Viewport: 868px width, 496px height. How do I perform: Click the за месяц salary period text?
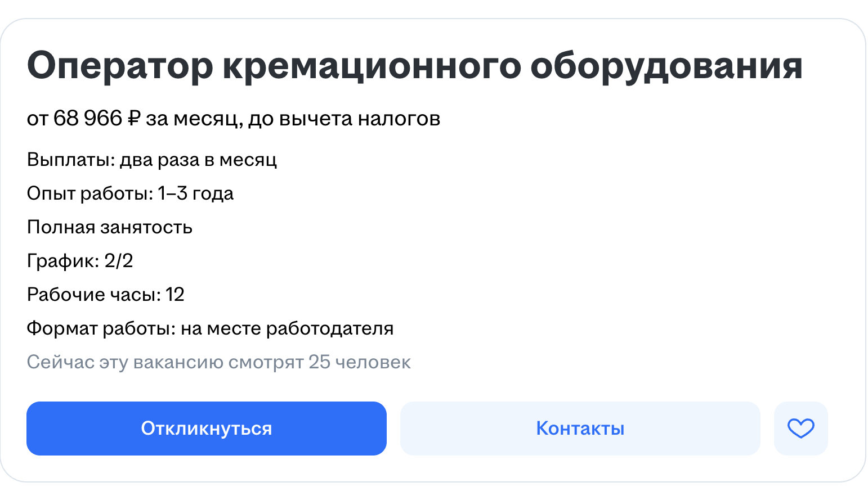pyautogui.click(x=195, y=119)
